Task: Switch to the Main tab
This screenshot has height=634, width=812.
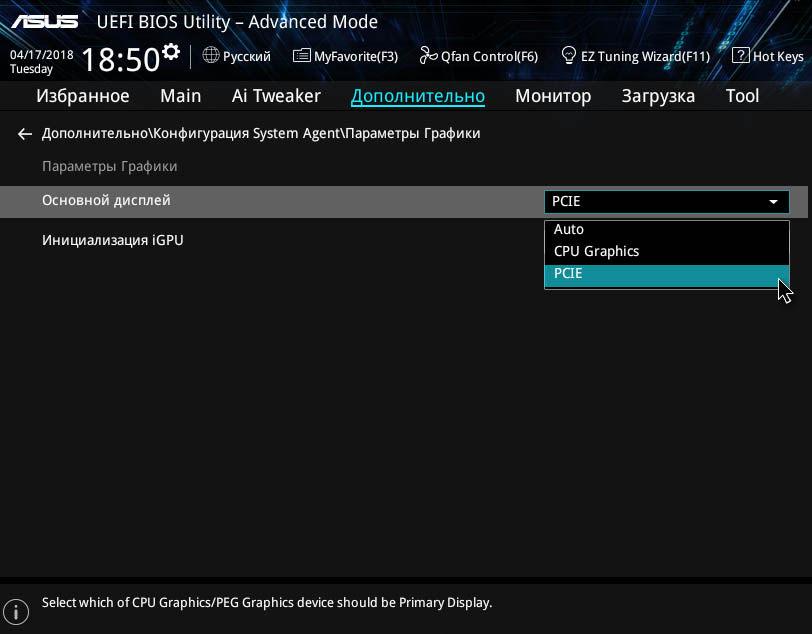Action: click(180, 96)
